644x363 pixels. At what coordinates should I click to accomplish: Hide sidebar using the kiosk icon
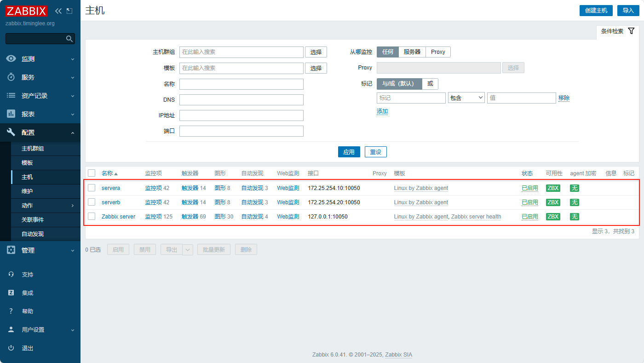(69, 11)
